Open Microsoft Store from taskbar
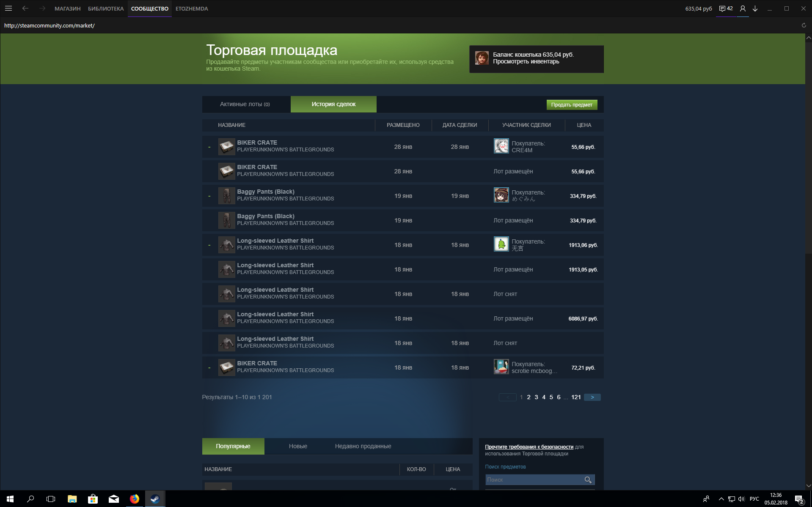This screenshot has height=507, width=812. pyautogui.click(x=93, y=499)
